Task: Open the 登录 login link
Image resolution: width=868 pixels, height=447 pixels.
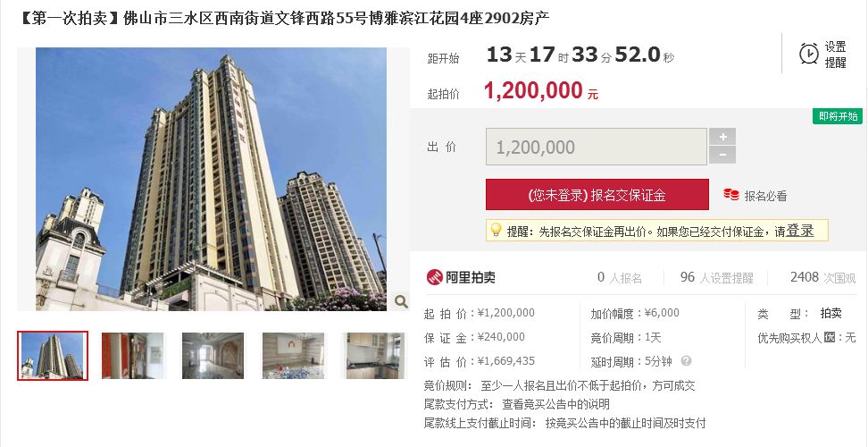Action: pos(800,231)
